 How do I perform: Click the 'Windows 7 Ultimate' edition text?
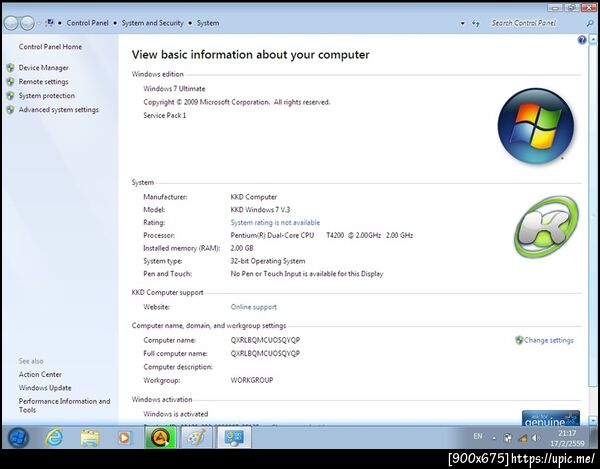click(174, 88)
